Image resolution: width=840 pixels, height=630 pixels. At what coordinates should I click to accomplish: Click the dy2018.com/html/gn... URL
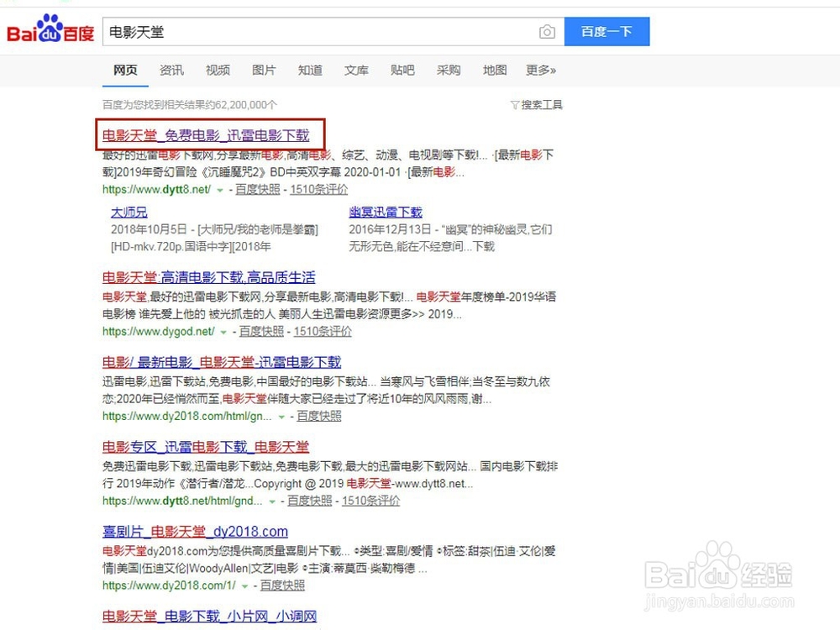pyautogui.click(x=187, y=416)
